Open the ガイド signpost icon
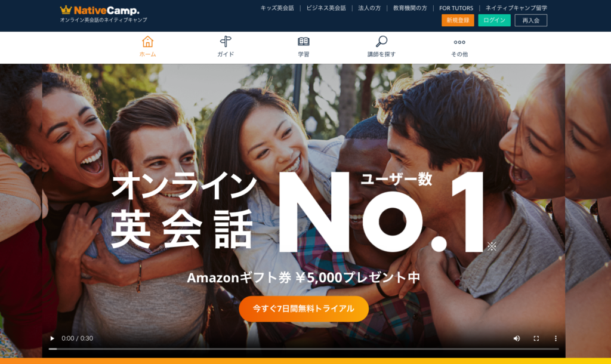 point(226,41)
